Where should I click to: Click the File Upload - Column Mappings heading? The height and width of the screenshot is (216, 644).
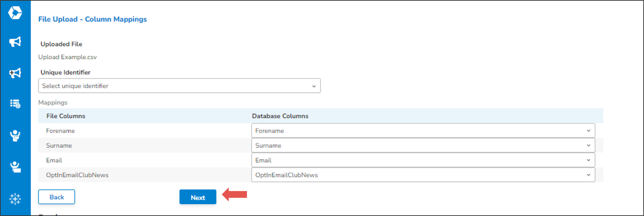(93, 19)
